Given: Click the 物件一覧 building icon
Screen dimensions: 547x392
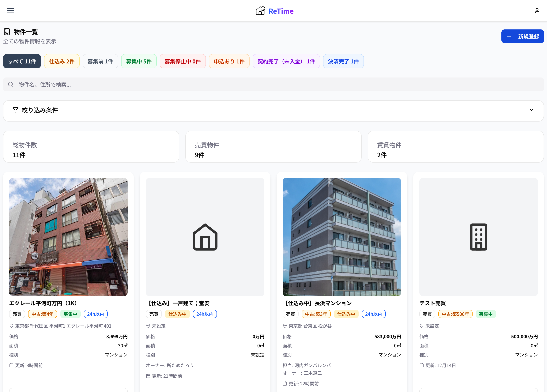Looking at the screenshot, I should (7, 32).
